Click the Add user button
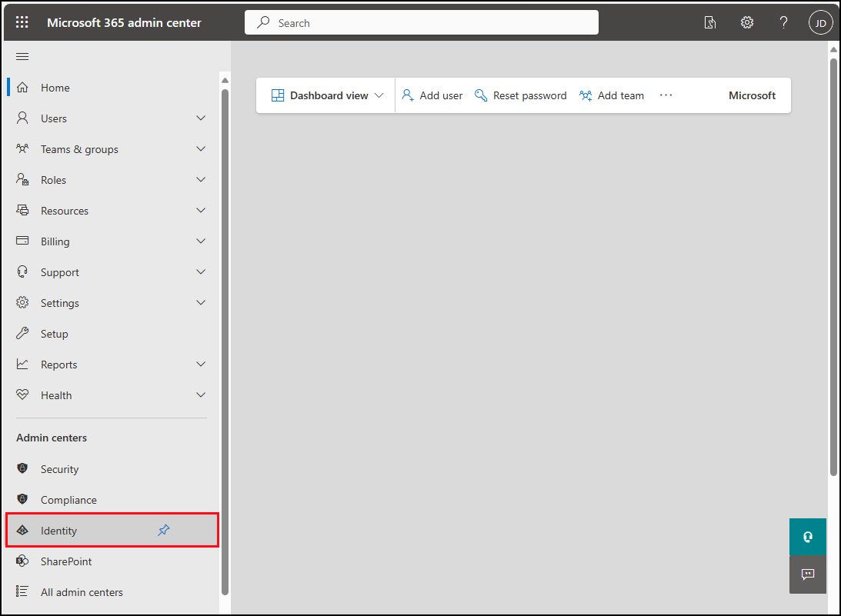The height and width of the screenshot is (616, 841). (432, 95)
